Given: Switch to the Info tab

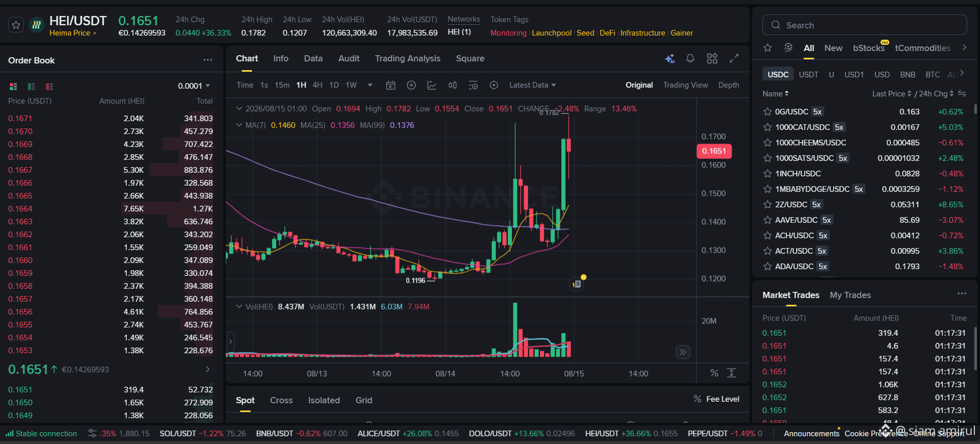Looking at the screenshot, I should point(281,59).
